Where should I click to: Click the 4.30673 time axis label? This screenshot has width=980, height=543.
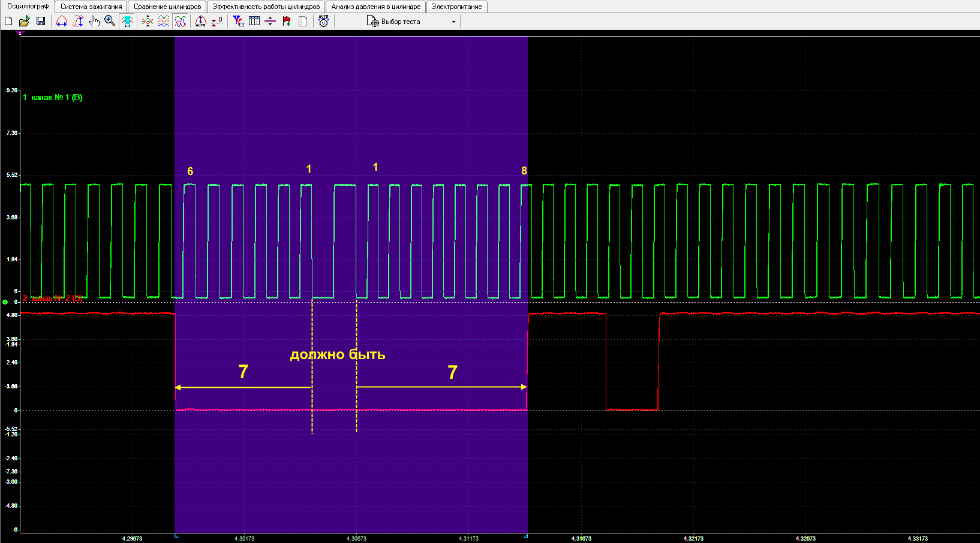click(x=356, y=538)
